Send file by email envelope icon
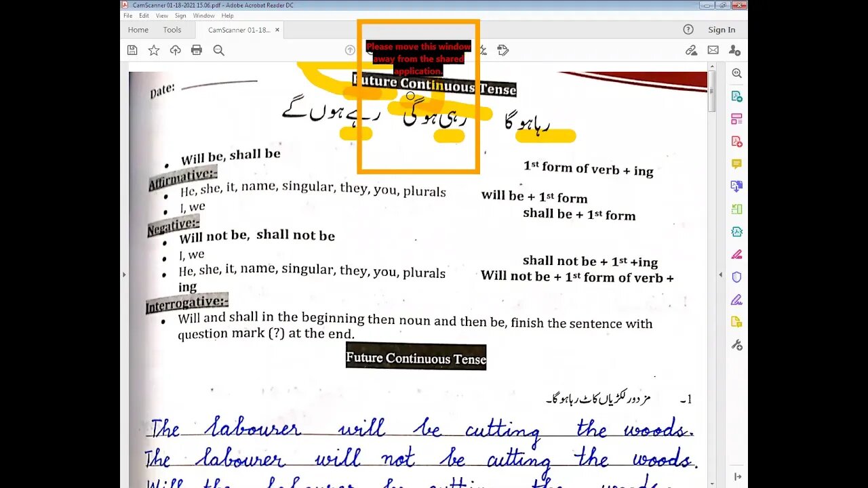 [x=713, y=50]
